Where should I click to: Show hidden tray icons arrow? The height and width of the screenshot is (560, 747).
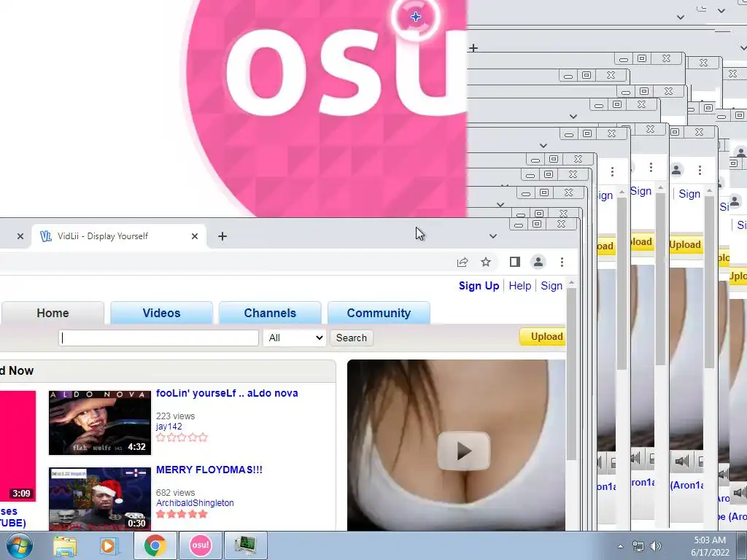click(x=620, y=546)
